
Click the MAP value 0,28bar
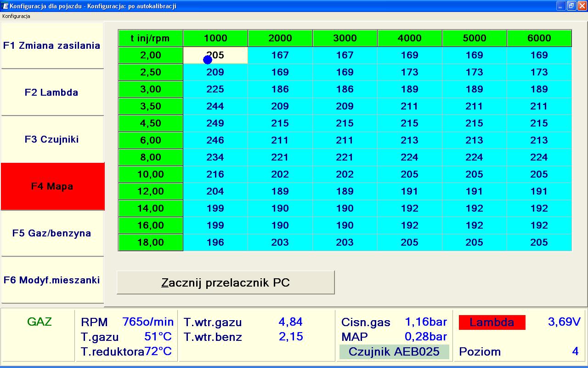point(425,337)
